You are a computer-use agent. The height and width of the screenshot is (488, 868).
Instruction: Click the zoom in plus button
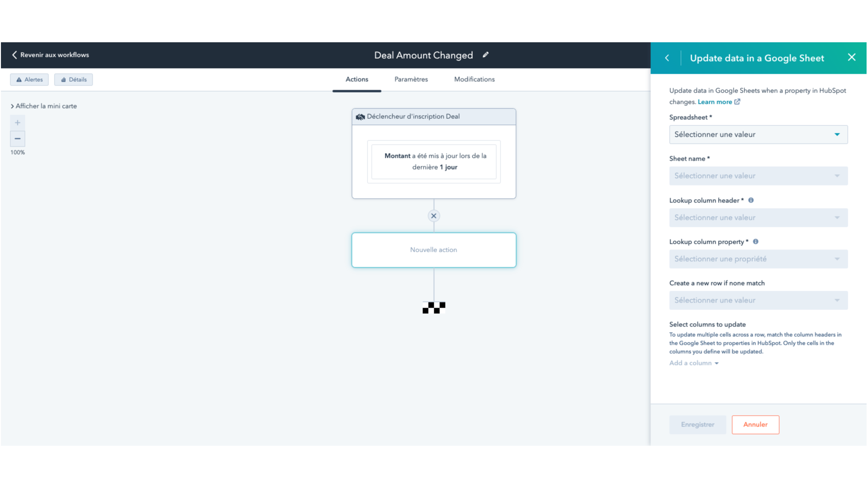click(17, 123)
